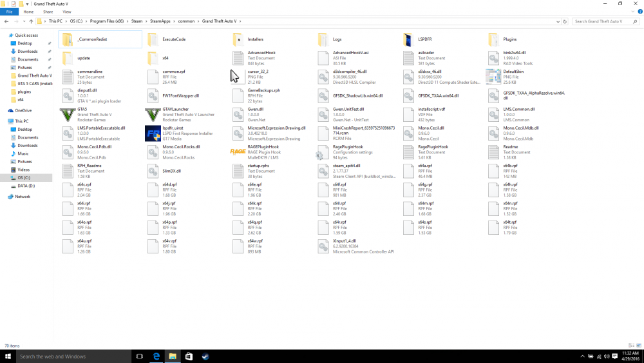644x363 pixels.
Task: Refresh the current folder view
Action: tap(565, 21)
